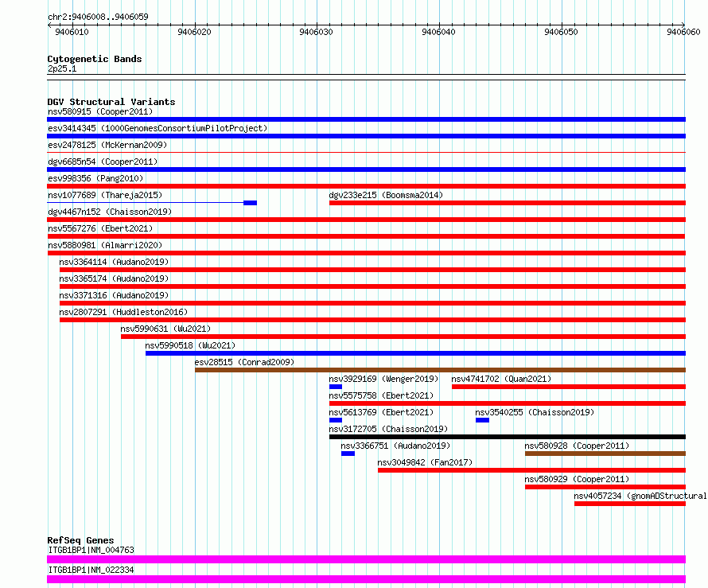The image size is (708, 588).
Task: Open variant nsv580928 (Cooper2011)
Action: [577, 446]
